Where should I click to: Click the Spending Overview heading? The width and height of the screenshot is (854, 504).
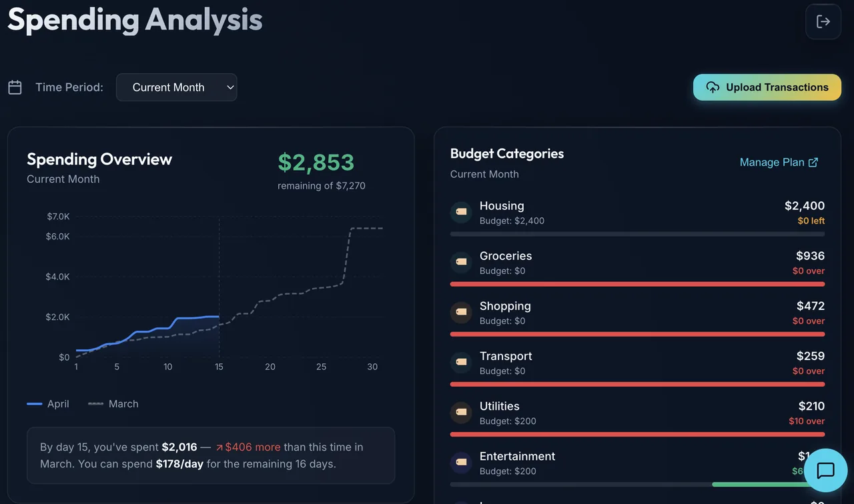click(99, 159)
